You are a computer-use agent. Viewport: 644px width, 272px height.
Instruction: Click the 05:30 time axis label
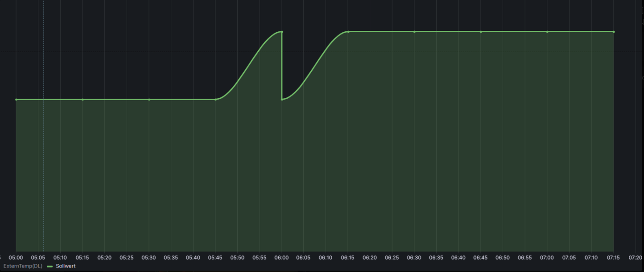[149, 258]
